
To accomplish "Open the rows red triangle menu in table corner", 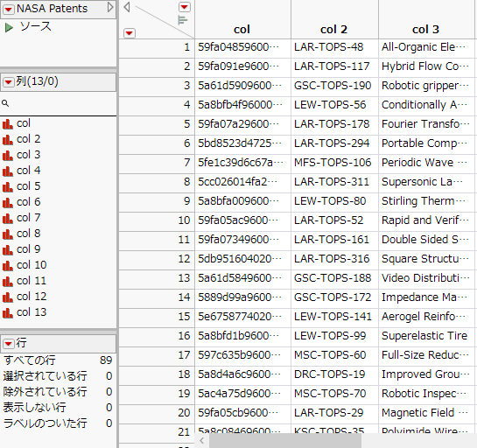I will 130,33.
